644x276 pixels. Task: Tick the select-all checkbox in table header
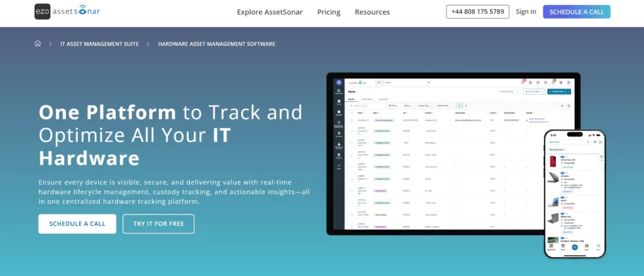point(350,113)
